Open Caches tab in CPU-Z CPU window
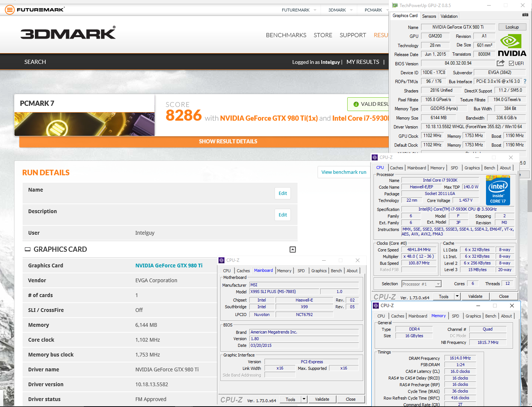This screenshot has width=532, height=407. pyautogui.click(x=396, y=168)
